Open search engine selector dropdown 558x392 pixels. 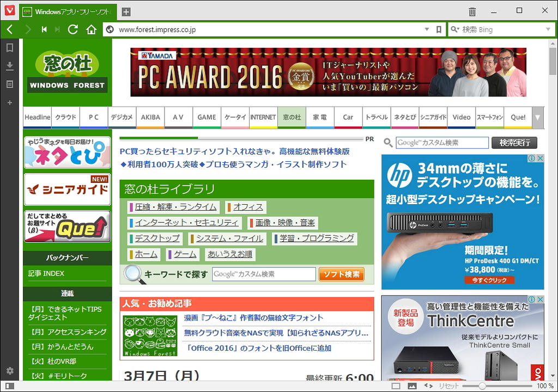pos(455,29)
